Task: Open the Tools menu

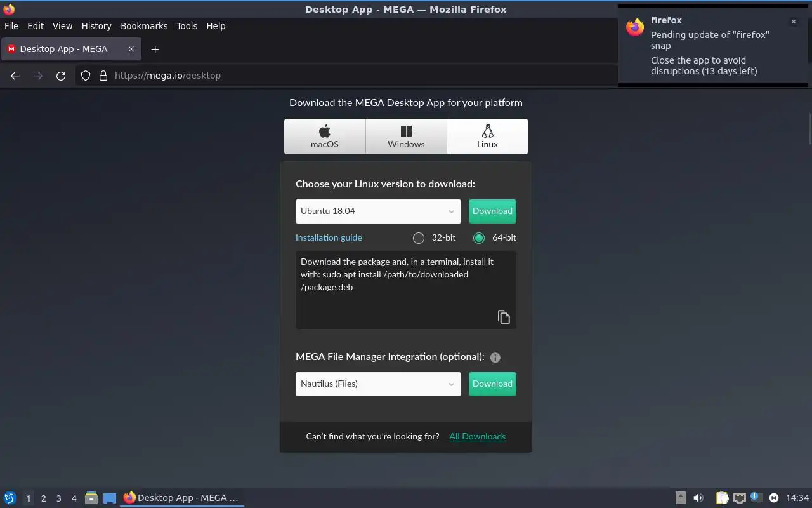Action: click(x=187, y=26)
